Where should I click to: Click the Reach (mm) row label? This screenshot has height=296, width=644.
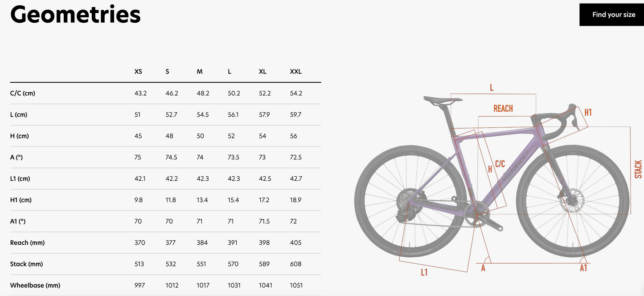click(x=27, y=243)
